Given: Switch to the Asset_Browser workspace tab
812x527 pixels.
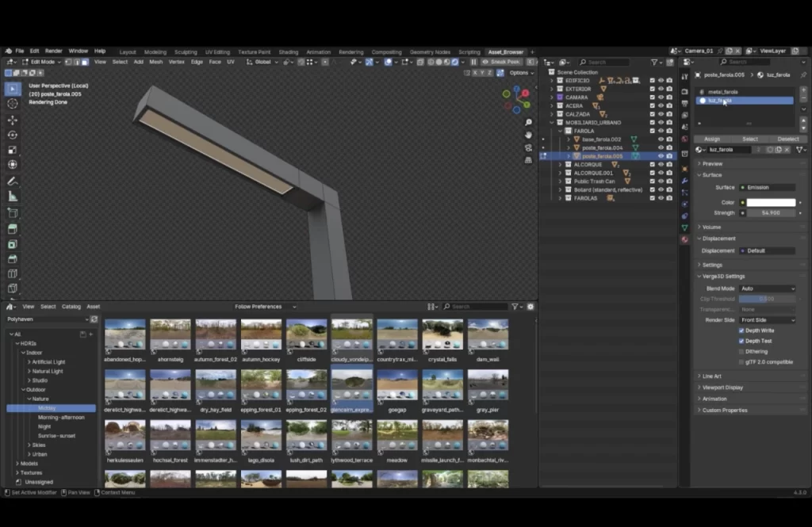Looking at the screenshot, I should (x=506, y=52).
